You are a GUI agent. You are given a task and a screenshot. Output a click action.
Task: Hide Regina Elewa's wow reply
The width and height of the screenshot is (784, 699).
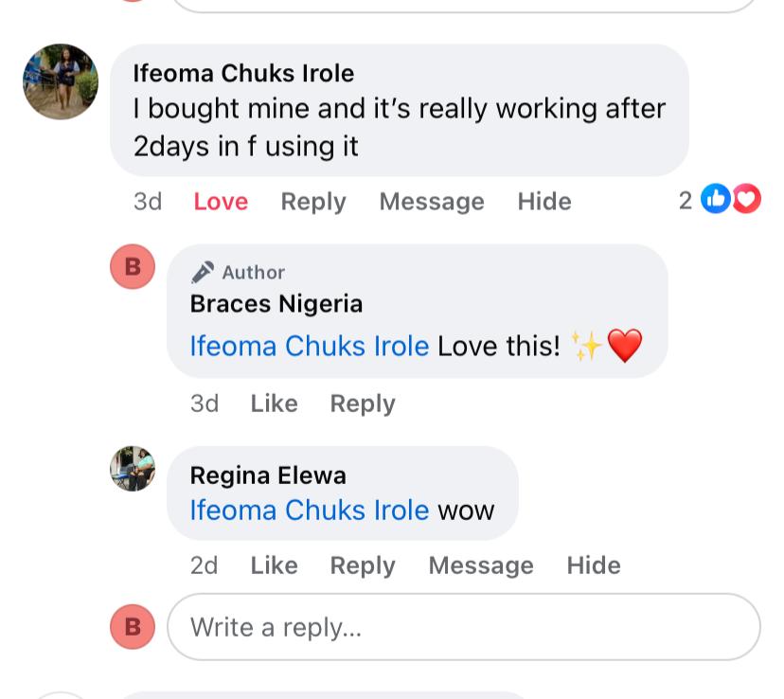[594, 565]
